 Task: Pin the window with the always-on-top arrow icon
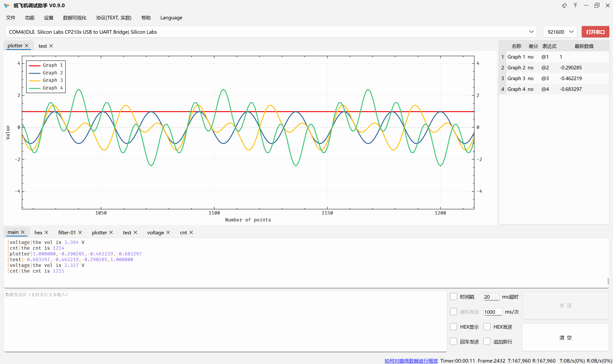(575, 6)
